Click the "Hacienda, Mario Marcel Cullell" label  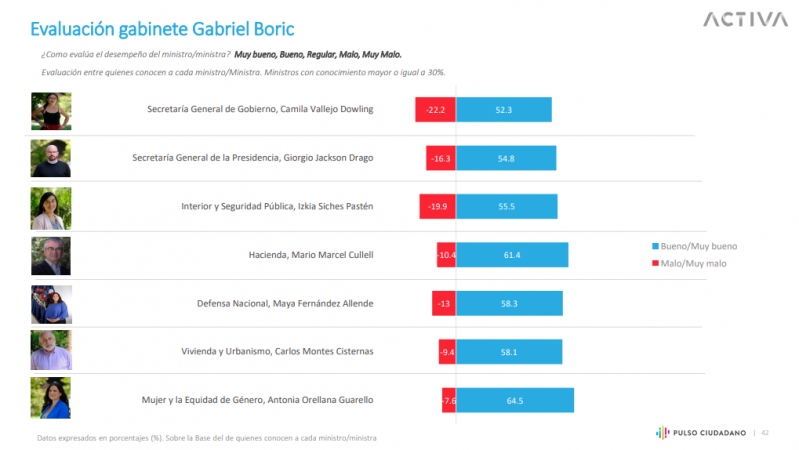(310, 255)
